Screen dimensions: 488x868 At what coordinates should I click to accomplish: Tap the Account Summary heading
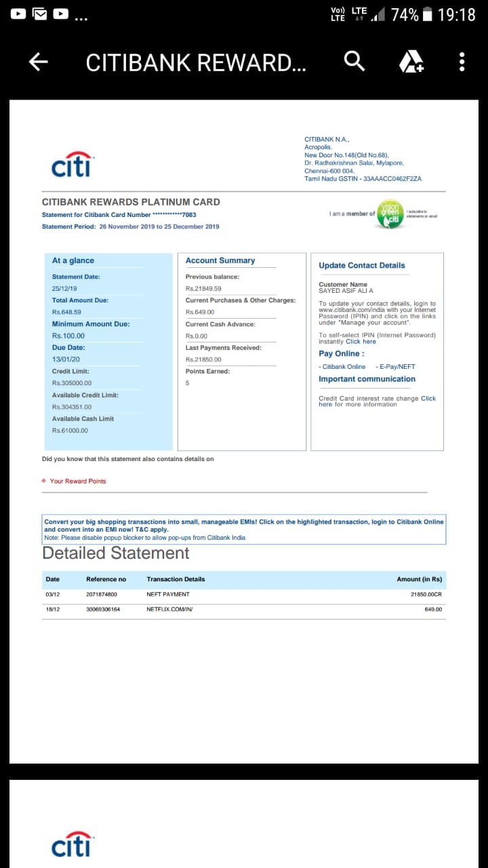tap(220, 260)
